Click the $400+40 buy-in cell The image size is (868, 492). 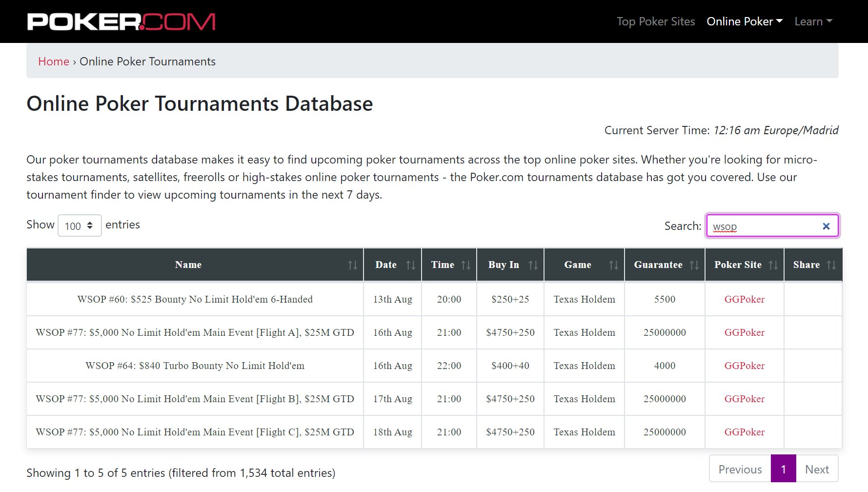click(x=510, y=366)
